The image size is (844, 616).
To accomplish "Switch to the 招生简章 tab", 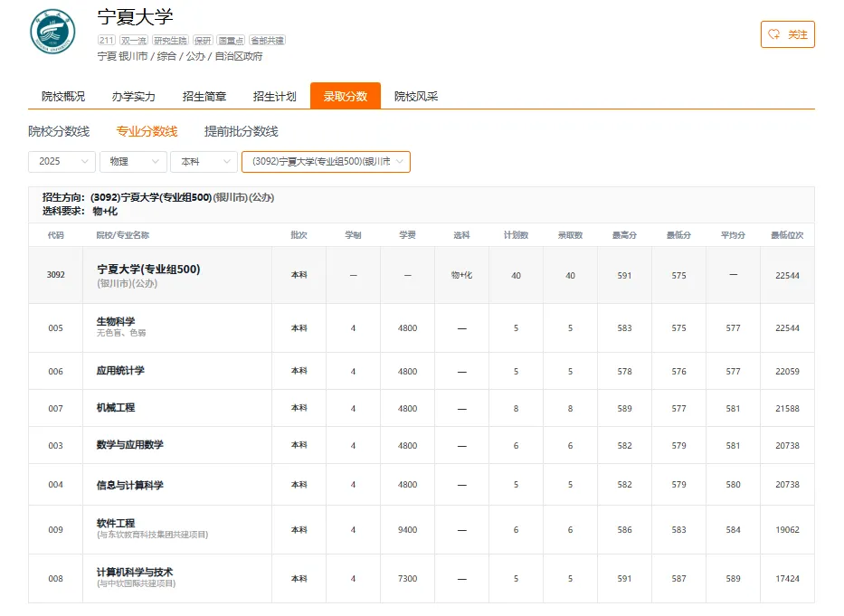I will click(204, 97).
